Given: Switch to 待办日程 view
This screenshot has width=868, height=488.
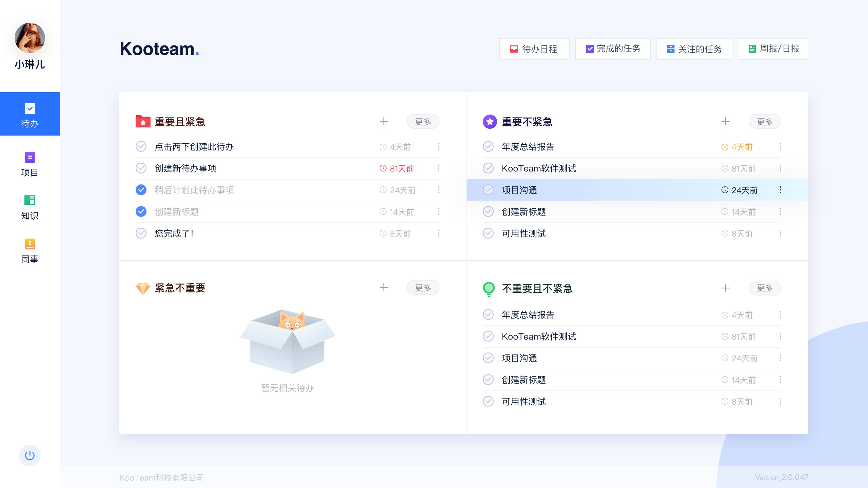Looking at the screenshot, I should coord(534,49).
